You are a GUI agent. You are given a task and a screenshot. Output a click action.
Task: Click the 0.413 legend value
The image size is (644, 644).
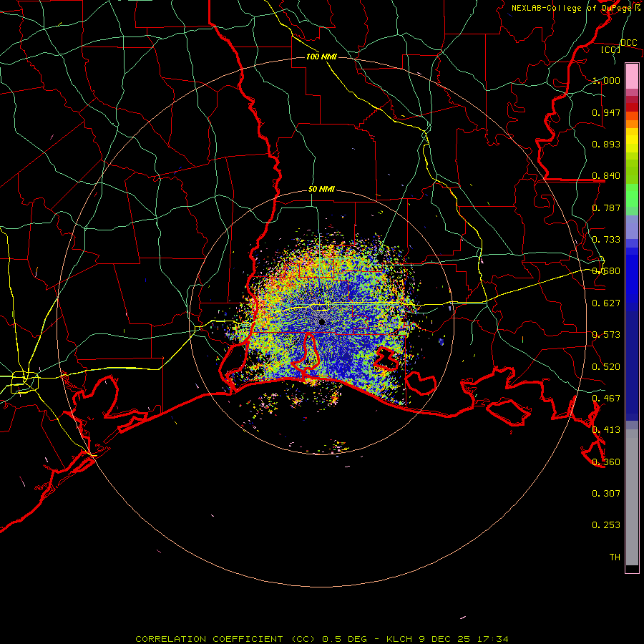tap(606, 430)
